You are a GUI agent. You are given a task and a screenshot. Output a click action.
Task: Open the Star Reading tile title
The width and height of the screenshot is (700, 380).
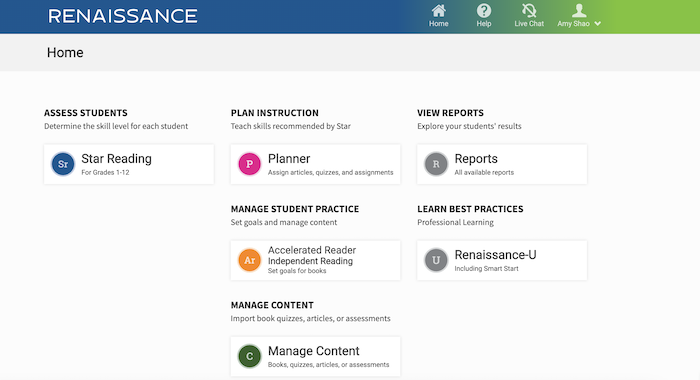[x=117, y=159]
